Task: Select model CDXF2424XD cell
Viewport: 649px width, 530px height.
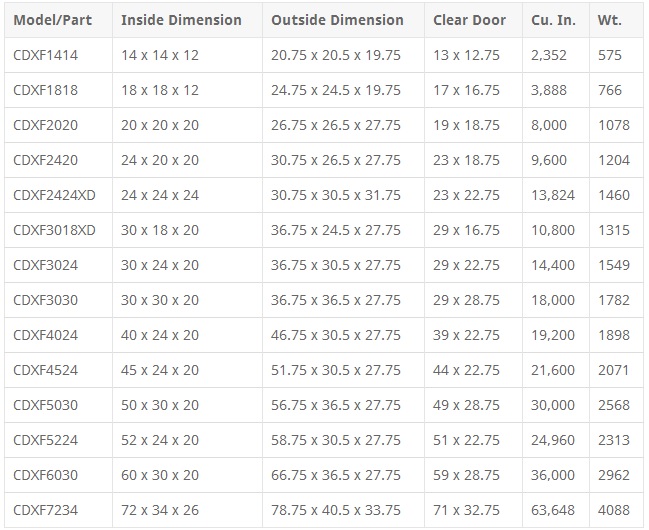Action: (x=54, y=195)
